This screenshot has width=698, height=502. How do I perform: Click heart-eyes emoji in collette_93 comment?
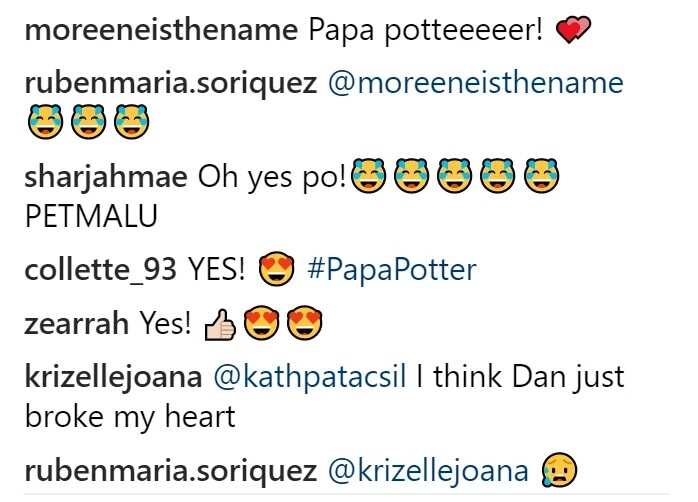[x=276, y=269]
